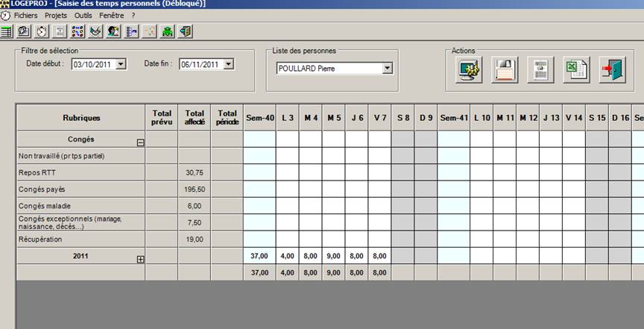644x329 pixels.
Task: Open the Projets menu
Action: [x=56, y=15]
